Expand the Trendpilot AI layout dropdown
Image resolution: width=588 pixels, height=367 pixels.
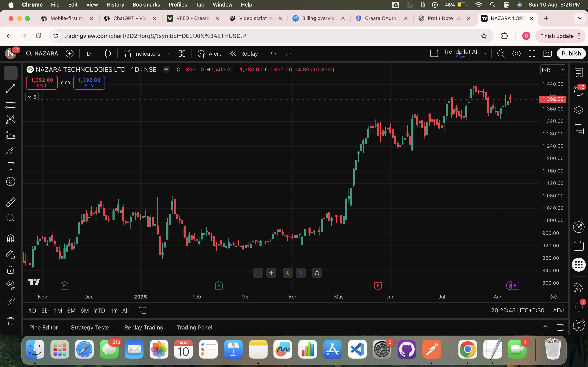[x=484, y=54]
